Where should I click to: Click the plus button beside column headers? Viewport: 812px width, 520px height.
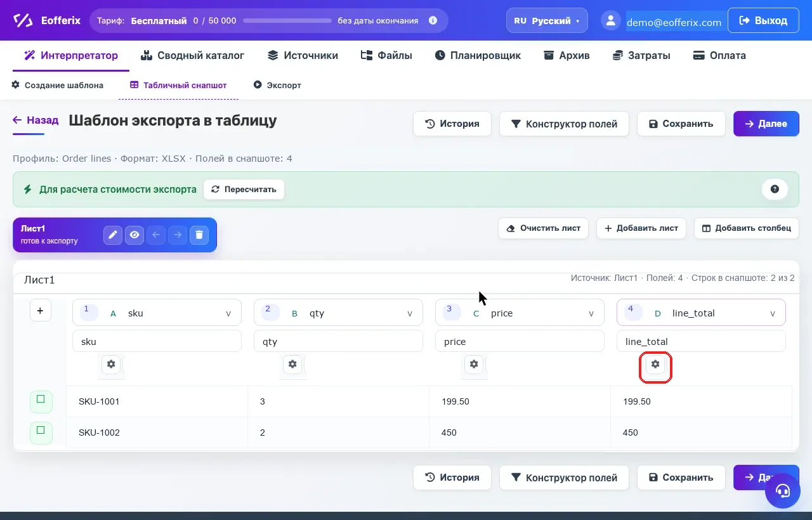[x=41, y=310]
